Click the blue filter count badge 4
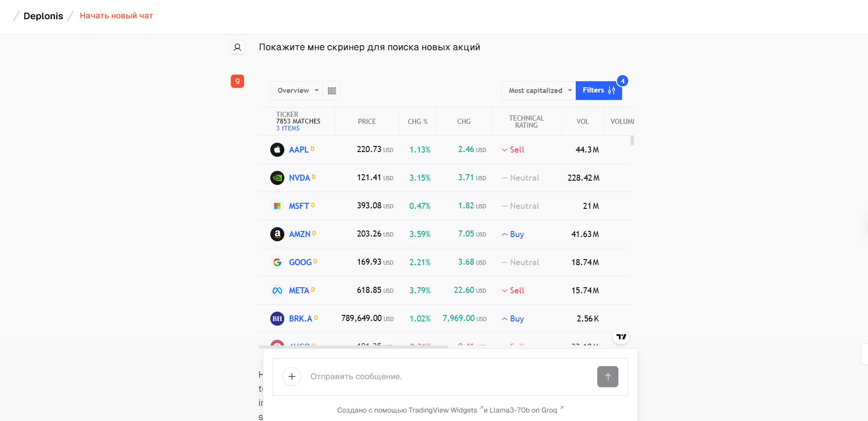This screenshot has width=868, height=421. pyautogui.click(x=623, y=81)
